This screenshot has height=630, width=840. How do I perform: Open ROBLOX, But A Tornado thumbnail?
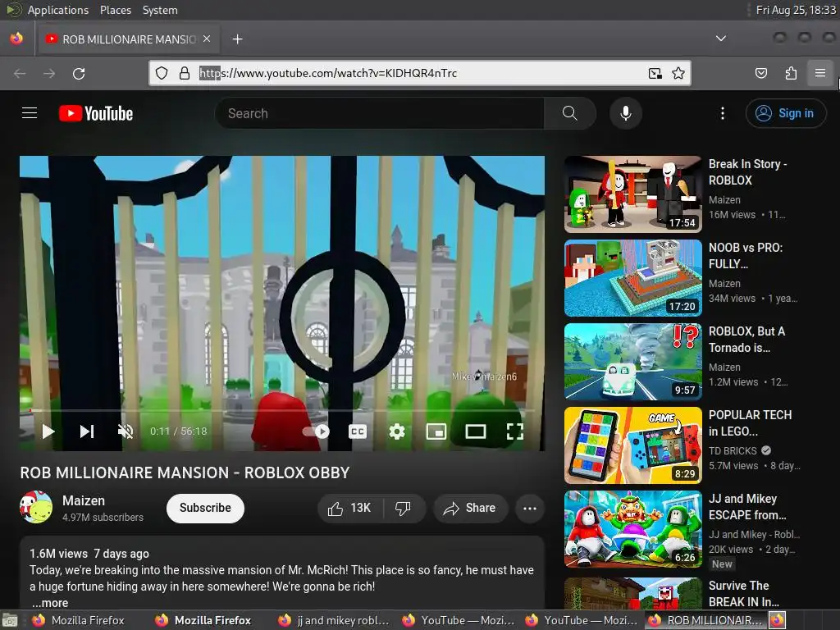coord(632,362)
